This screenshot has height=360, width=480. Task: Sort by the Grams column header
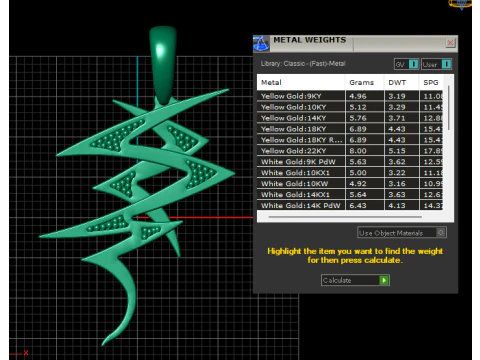click(365, 82)
